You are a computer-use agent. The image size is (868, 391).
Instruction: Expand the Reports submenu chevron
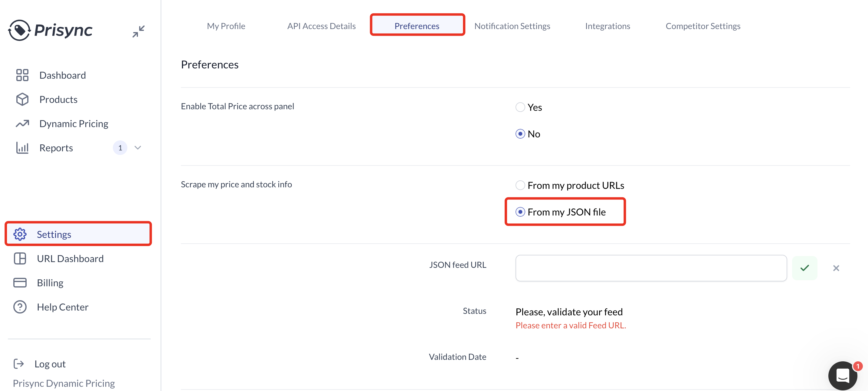click(x=138, y=148)
